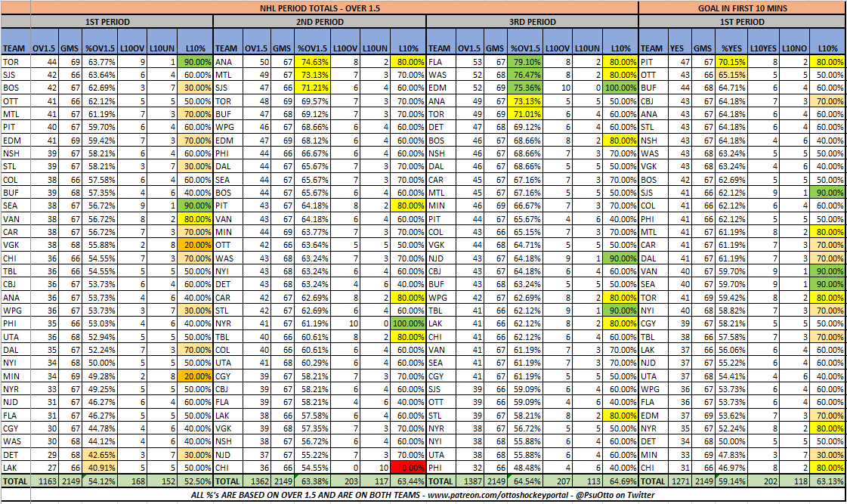Click CHI's 46.97% in Goal First 10 table
Viewport: 847px width, 504px height.
pos(731,468)
